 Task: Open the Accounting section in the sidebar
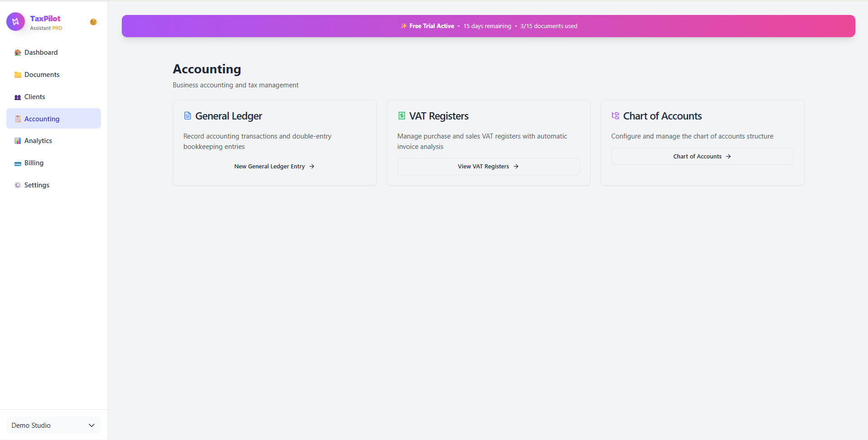coord(43,119)
